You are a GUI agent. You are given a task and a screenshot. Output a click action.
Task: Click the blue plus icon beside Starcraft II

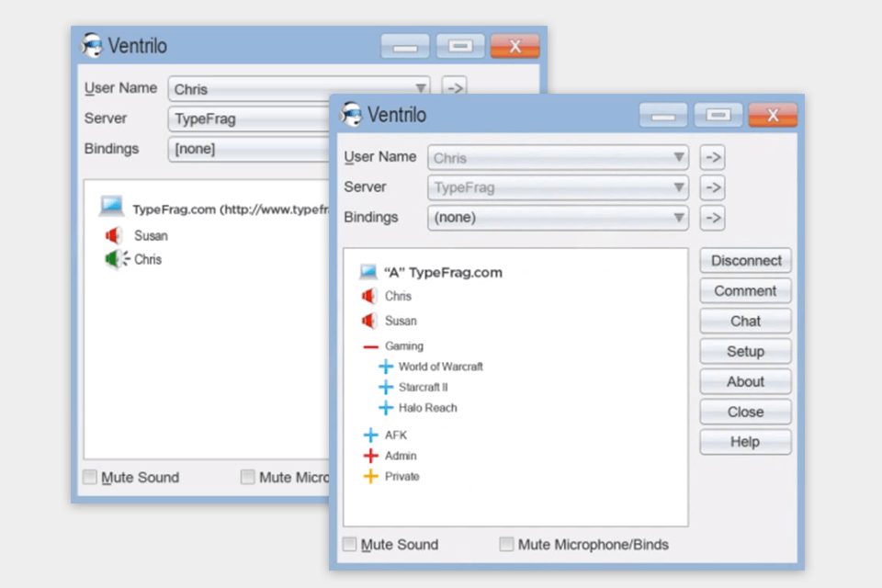click(x=386, y=388)
